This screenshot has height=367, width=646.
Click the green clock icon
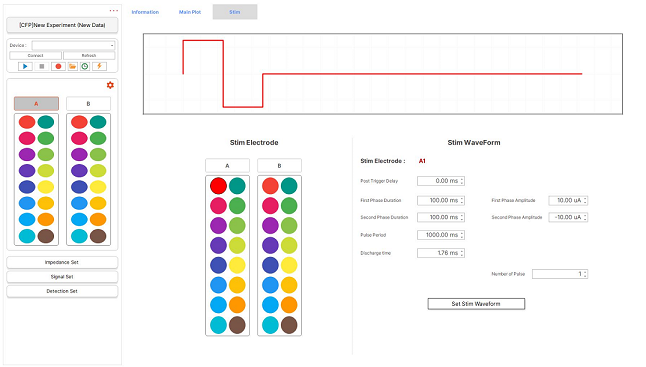pyautogui.click(x=85, y=66)
